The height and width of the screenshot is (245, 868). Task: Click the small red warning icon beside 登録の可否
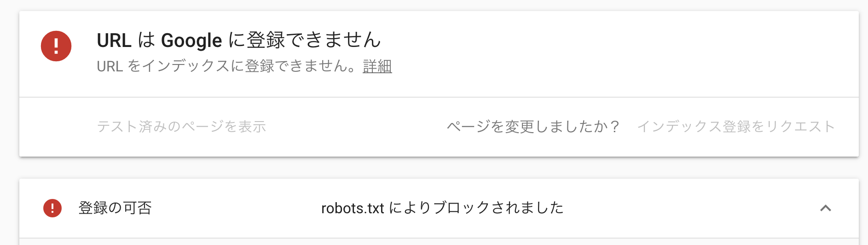(52, 208)
